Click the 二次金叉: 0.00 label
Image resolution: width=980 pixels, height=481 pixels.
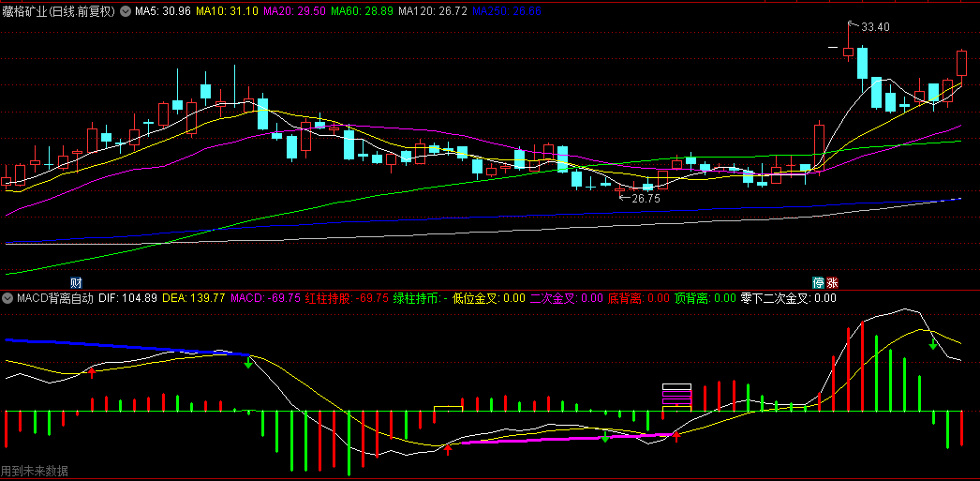click(x=566, y=298)
